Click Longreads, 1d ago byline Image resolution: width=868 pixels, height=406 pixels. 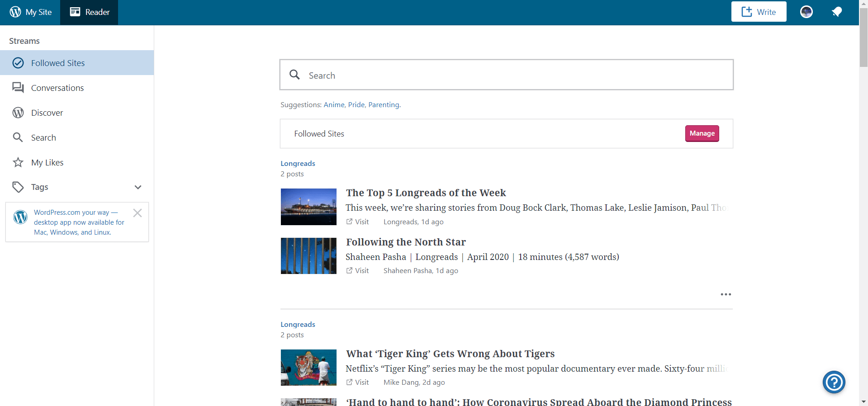tap(413, 222)
